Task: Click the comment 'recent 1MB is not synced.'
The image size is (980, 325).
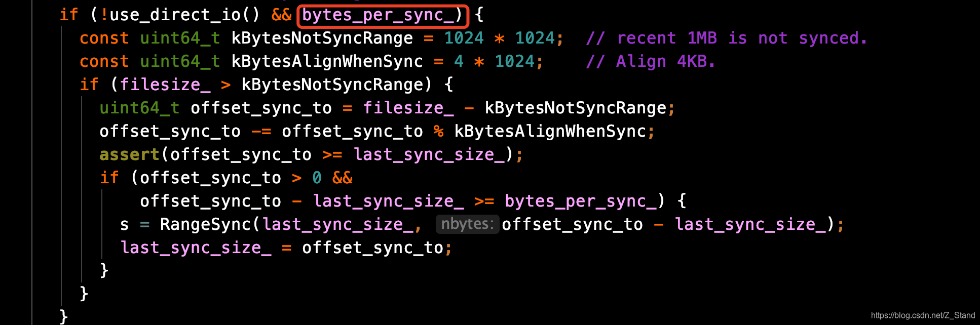Action: tap(727, 38)
